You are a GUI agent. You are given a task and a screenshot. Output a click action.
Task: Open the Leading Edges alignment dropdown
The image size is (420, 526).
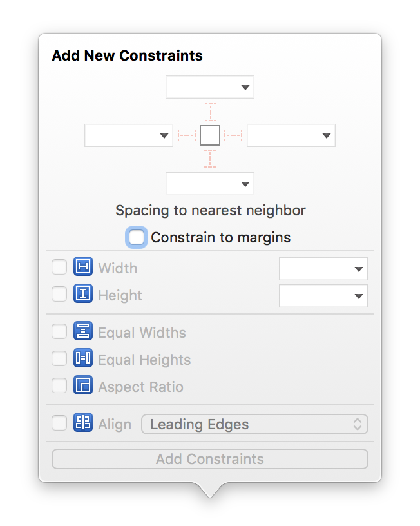click(x=254, y=424)
